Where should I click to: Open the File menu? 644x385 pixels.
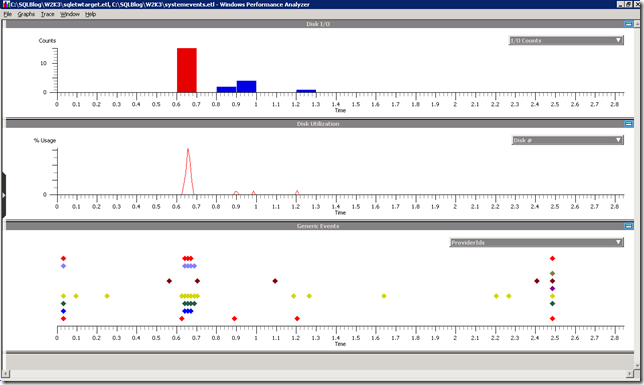click(x=7, y=14)
